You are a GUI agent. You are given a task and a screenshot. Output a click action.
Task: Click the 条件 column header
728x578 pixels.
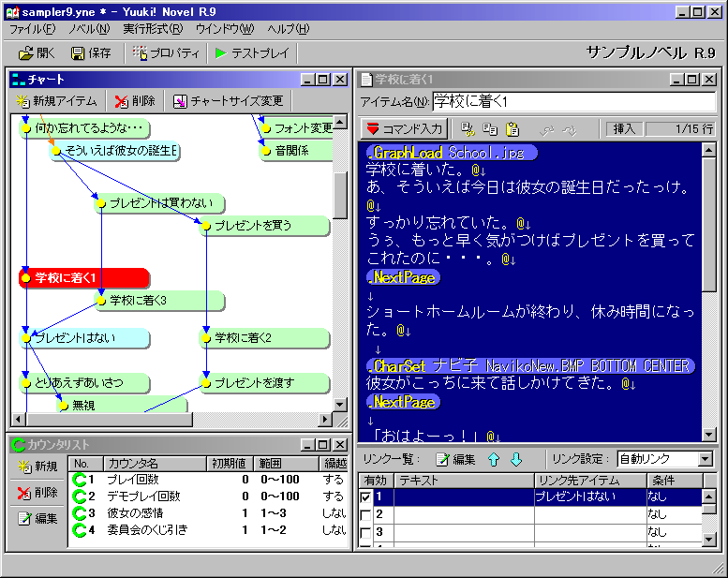point(676,481)
